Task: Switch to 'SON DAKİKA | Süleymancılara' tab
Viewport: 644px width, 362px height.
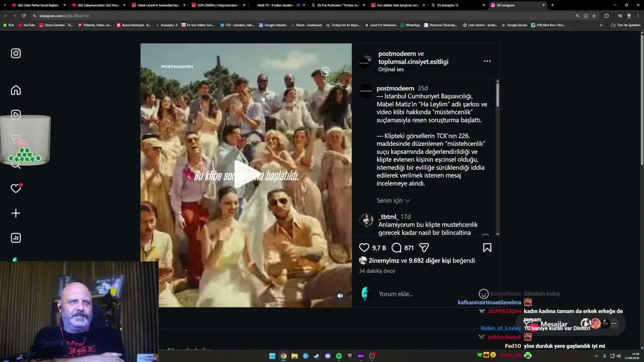Action: 218,5
